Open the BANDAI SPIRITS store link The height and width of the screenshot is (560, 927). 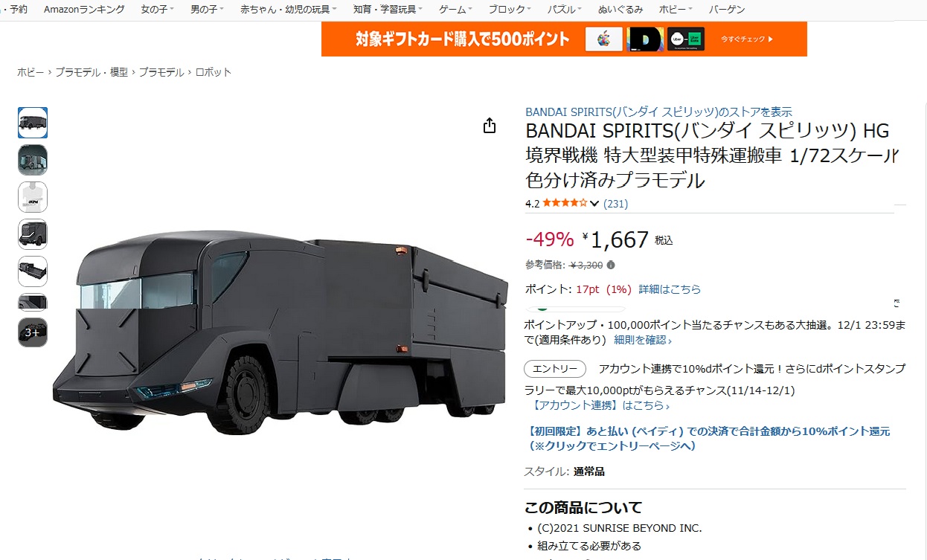658,112
